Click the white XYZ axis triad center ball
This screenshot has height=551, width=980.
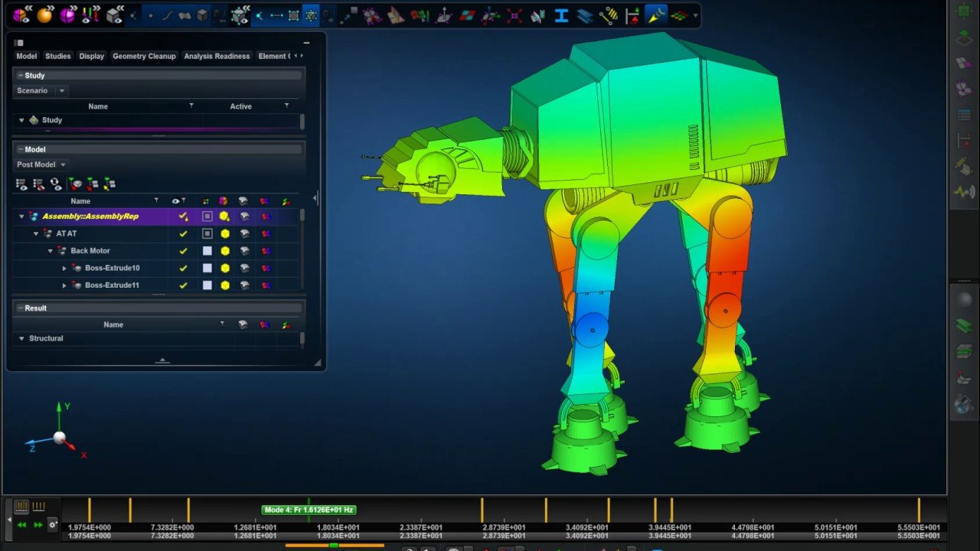pyautogui.click(x=59, y=438)
